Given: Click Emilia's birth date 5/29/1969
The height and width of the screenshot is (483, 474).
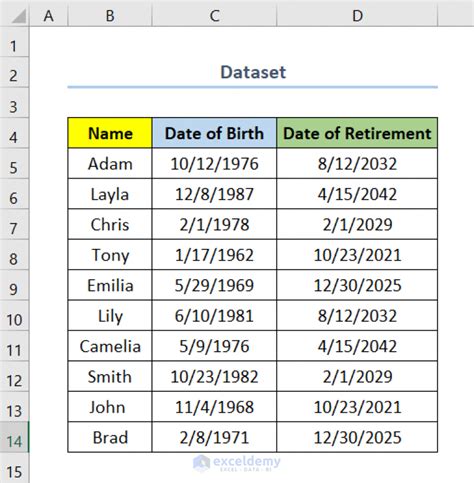Looking at the screenshot, I should pos(214,285).
